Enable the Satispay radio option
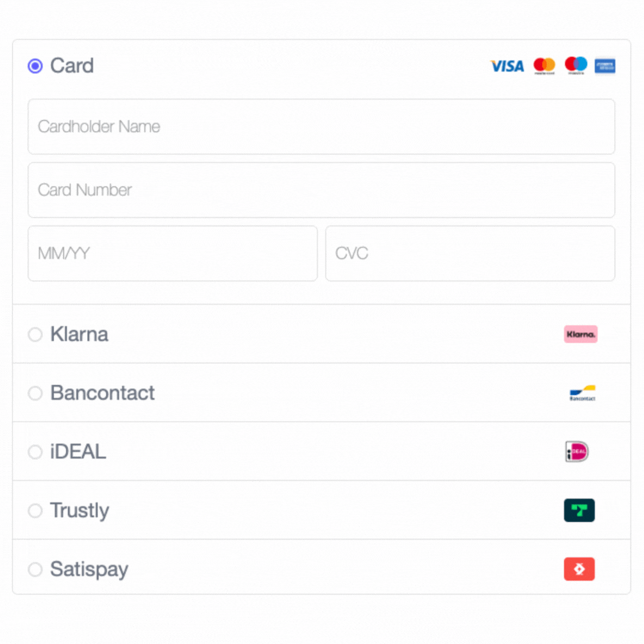The image size is (644, 644). click(35, 569)
